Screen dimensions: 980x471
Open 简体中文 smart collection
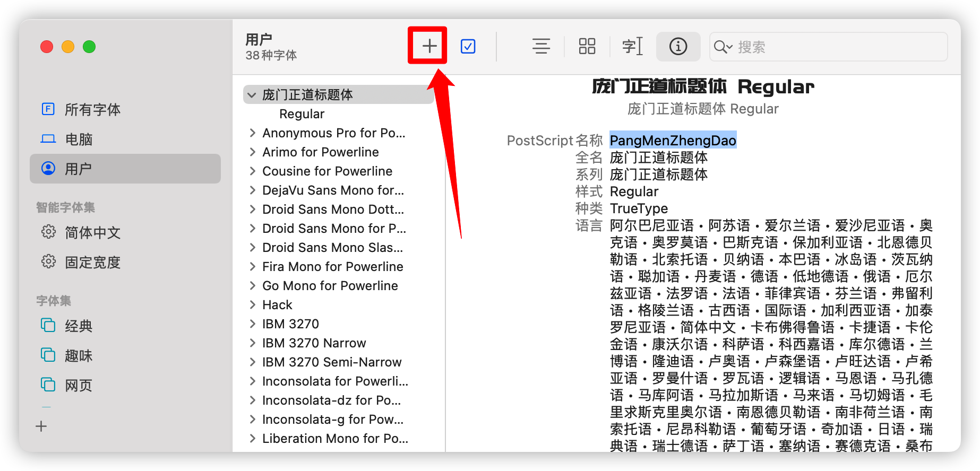coord(92,233)
